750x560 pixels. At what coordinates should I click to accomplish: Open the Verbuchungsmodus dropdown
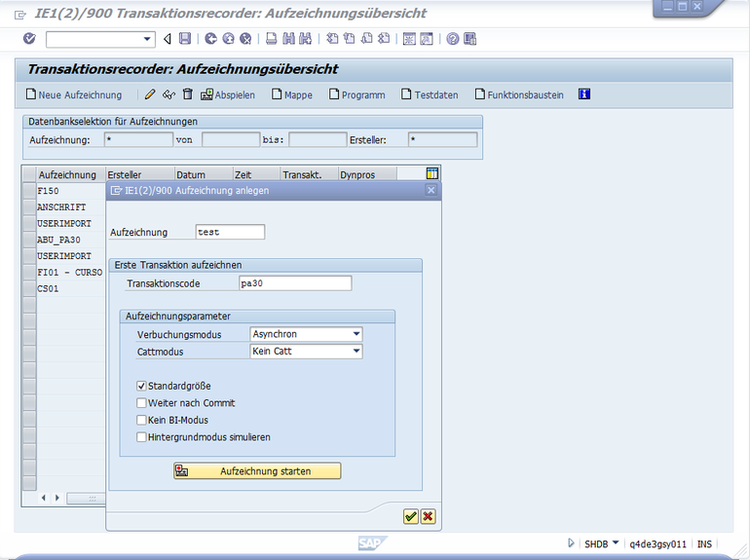pos(356,334)
